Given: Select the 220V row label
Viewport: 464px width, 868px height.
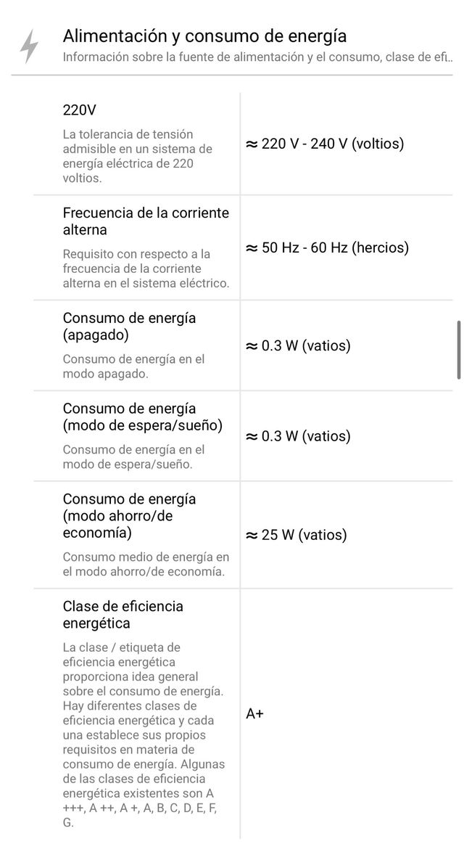Looking at the screenshot, I should coord(80,110).
